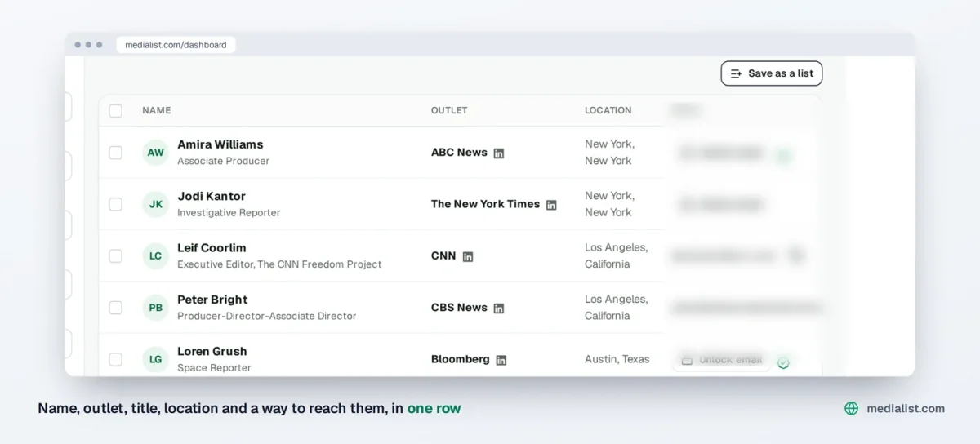
Task: Sort by the OUTLET column header
Action: (x=449, y=110)
